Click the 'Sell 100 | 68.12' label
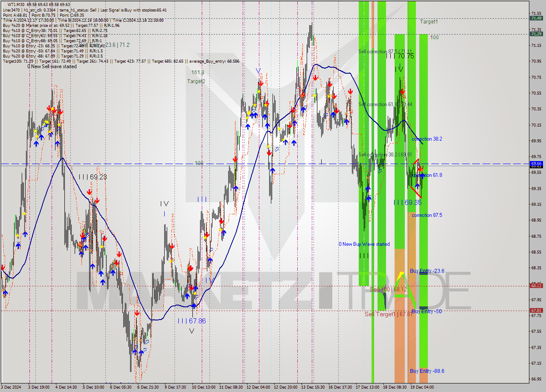 point(388,289)
